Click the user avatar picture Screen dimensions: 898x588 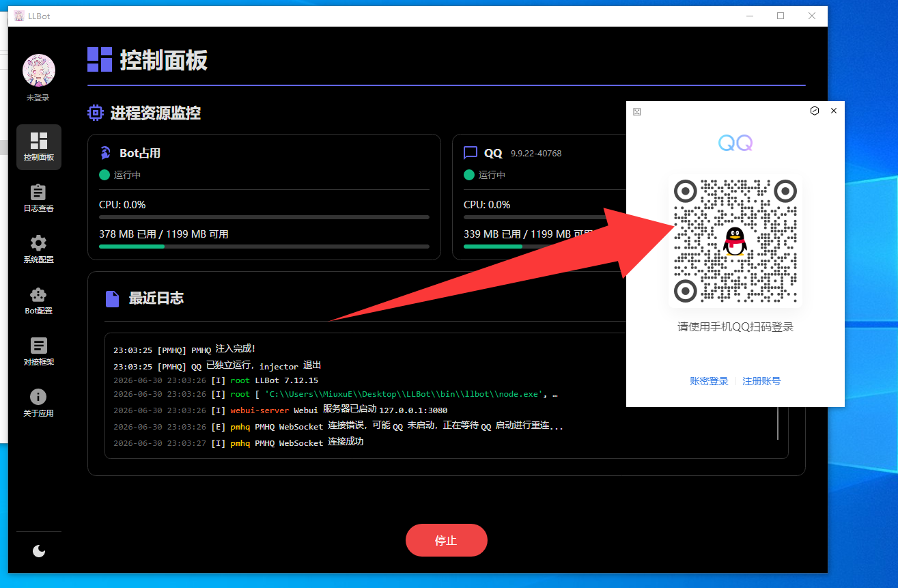point(39,70)
